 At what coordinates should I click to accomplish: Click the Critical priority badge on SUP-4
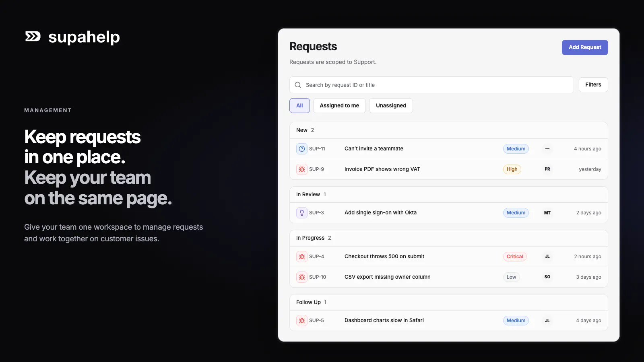(x=515, y=257)
